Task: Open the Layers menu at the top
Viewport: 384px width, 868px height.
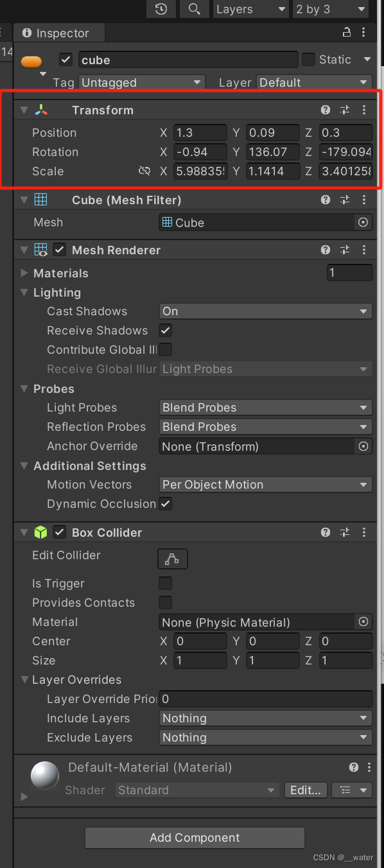Action: (x=250, y=9)
